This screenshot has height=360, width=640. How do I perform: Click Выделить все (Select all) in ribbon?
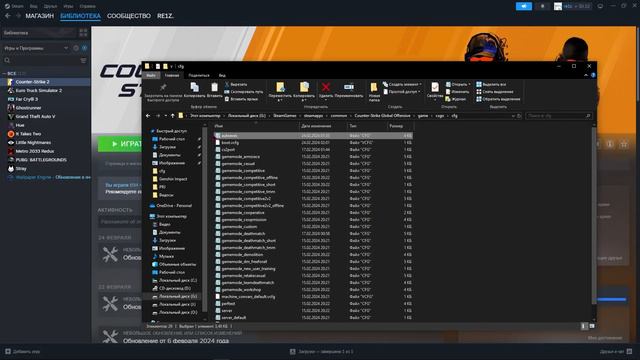(491, 84)
